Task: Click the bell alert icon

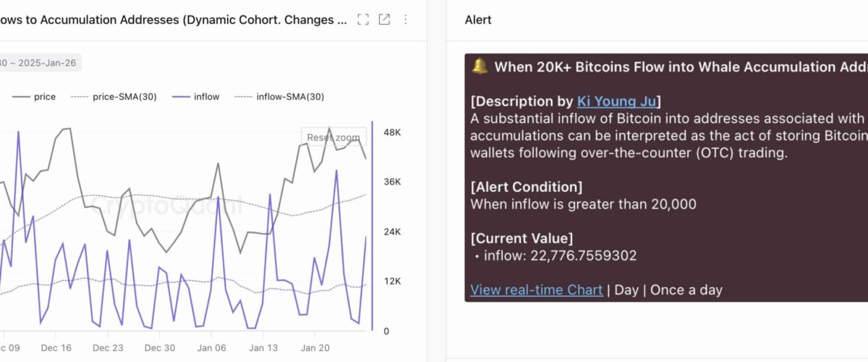Action: coord(480,67)
